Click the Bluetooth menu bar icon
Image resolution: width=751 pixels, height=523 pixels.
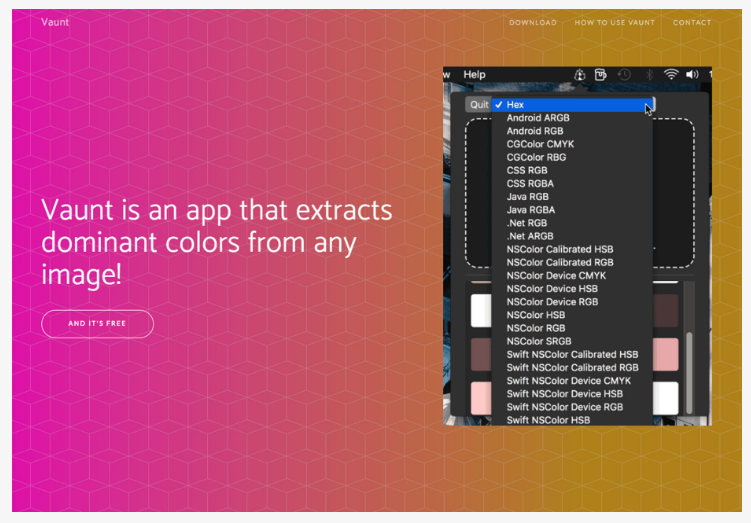(x=649, y=75)
